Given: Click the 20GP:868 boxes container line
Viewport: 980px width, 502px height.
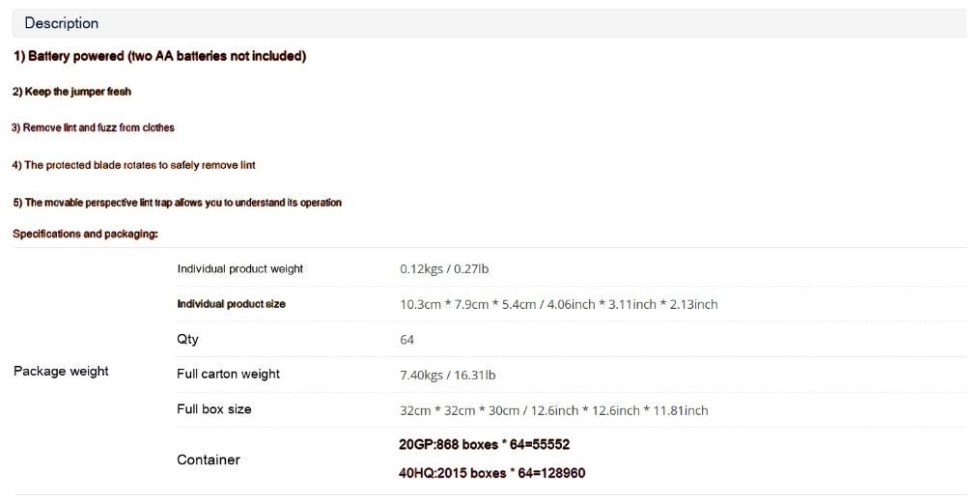Looking at the screenshot, I should click(x=485, y=444).
